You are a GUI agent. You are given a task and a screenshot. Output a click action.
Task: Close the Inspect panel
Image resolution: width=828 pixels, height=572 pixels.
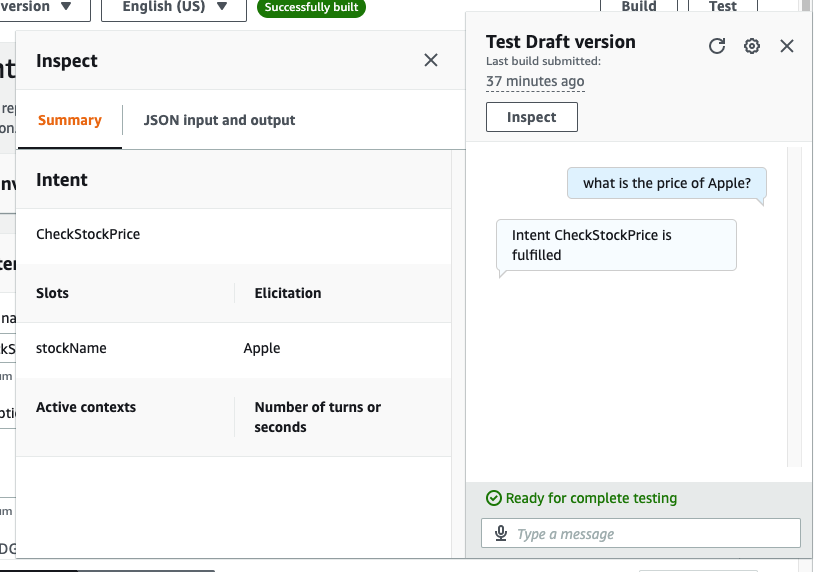coord(431,60)
